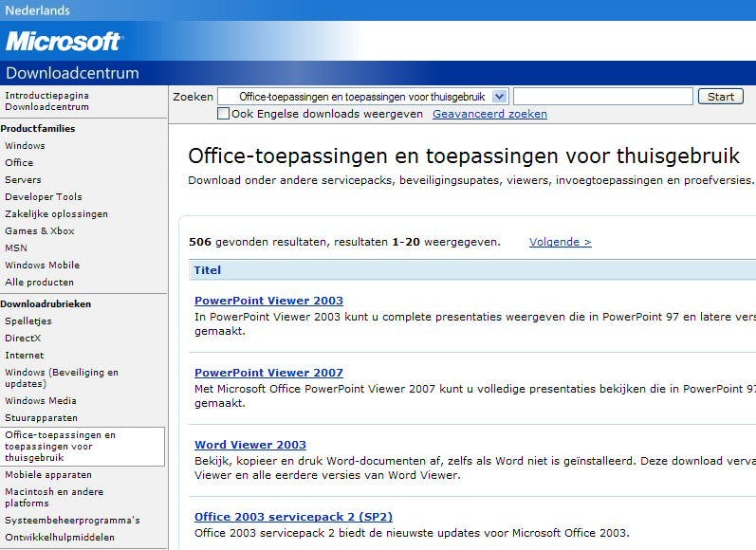Open Spelletjes download category

coord(28,321)
